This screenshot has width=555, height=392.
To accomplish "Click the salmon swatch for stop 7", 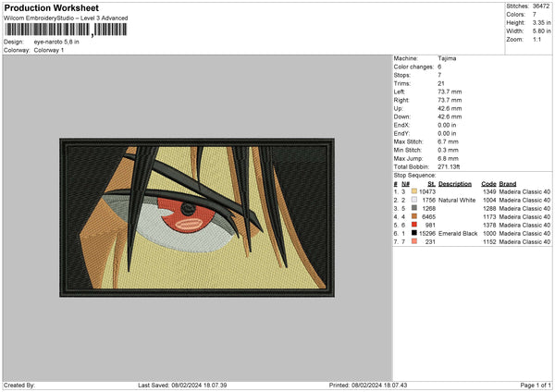I will point(414,241).
